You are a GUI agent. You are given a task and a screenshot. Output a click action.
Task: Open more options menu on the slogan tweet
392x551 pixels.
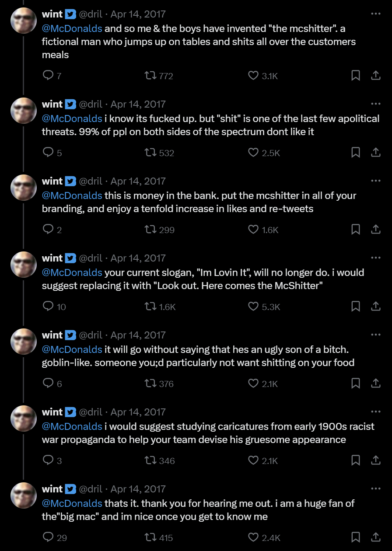pos(375,258)
